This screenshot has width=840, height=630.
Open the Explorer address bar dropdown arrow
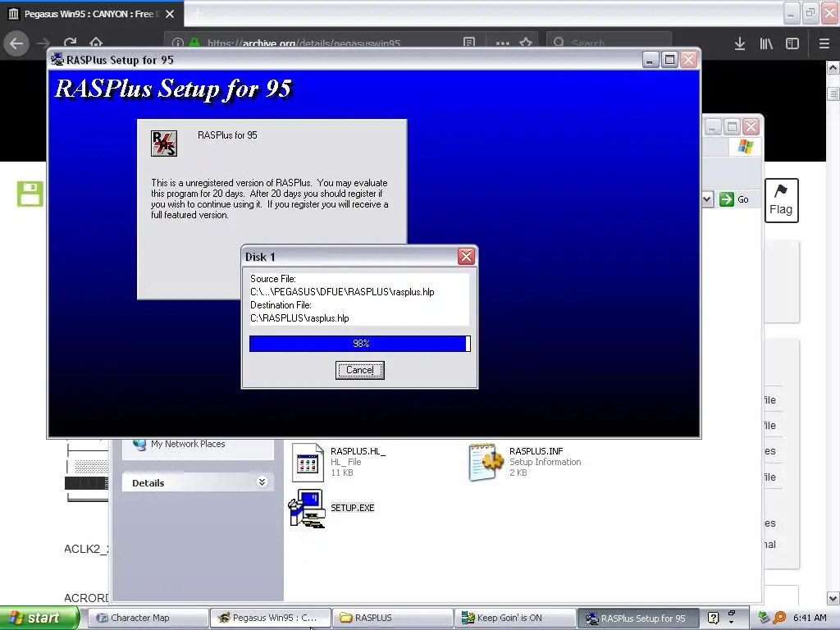click(x=706, y=199)
